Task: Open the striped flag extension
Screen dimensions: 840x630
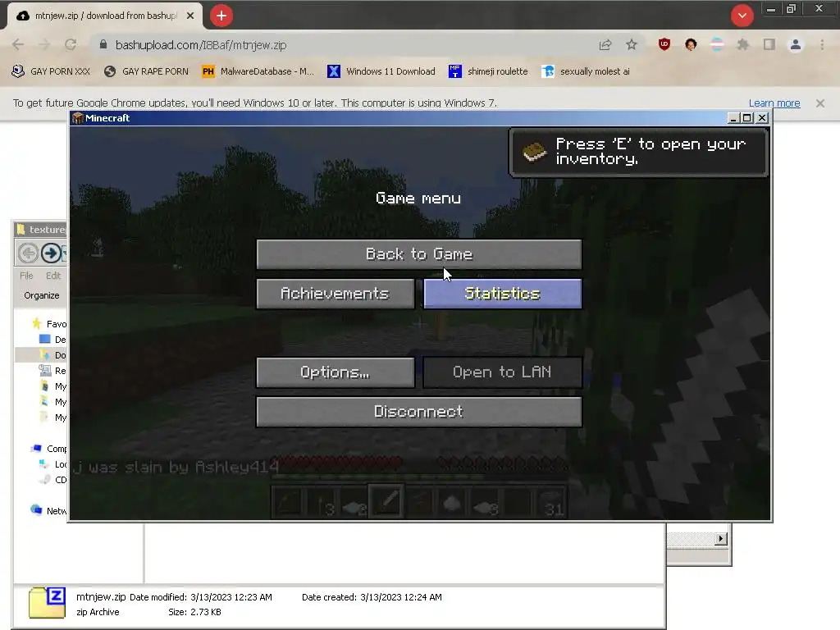Action: (717, 44)
